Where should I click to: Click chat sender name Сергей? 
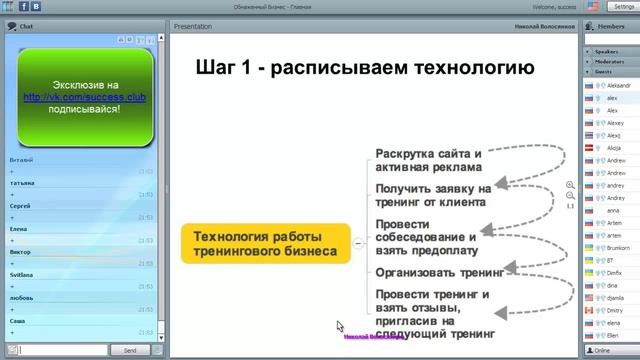[x=20, y=206]
